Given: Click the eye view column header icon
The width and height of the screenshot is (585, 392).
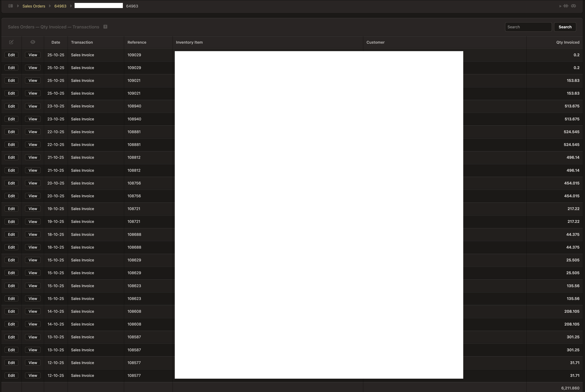Looking at the screenshot, I should tap(33, 42).
